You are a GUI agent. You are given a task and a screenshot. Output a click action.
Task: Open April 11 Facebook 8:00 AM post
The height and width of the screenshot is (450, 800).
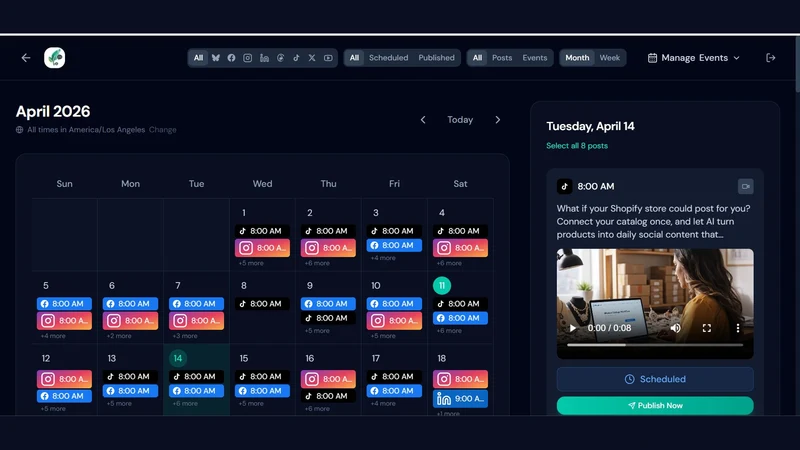click(x=460, y=318)
